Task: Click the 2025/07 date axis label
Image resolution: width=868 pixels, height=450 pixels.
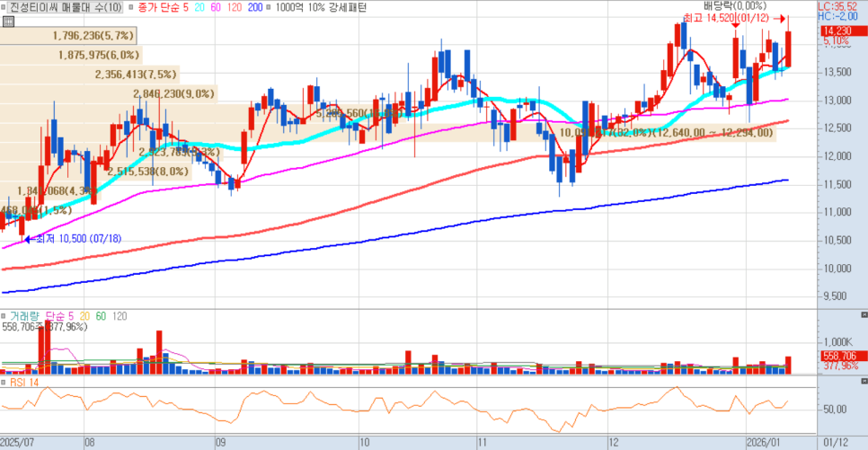Action: tap(17, 443)
